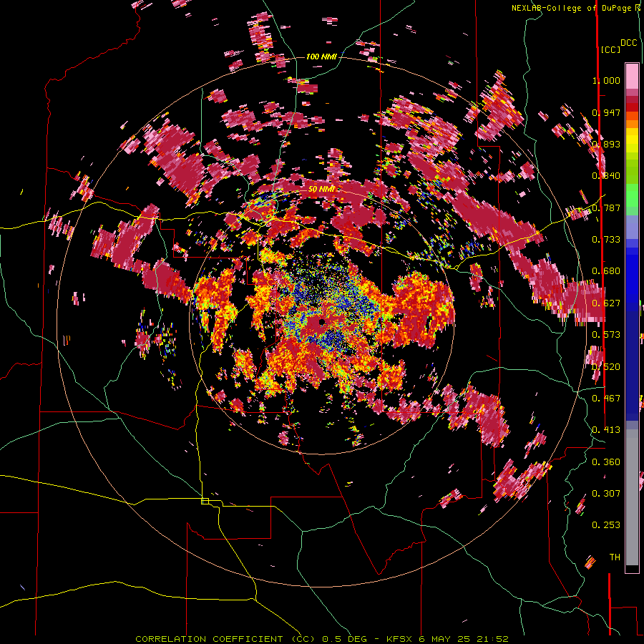The width and height of the screenshot is (644, 644).
Task: Click the 0.360 scale value
Action: (x=606, y=462)
